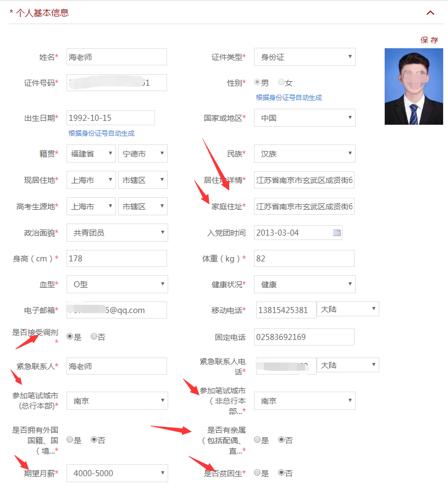Choose 是 for 是否拥有外国国籍
The image size is (448, 491).
click(70, 439)
